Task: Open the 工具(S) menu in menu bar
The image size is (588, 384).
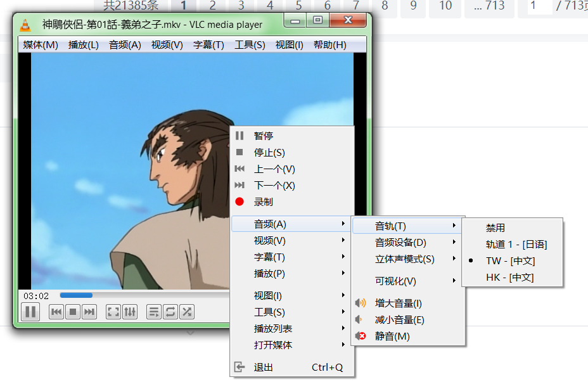Action: 250,44
